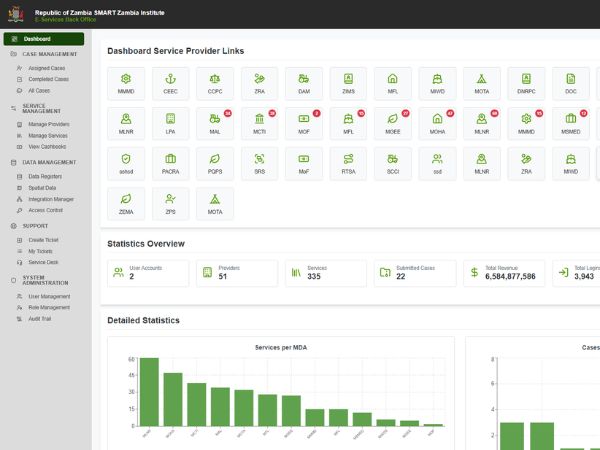
Task: Click the Services per MDA chart title
Action: (281, 347)
